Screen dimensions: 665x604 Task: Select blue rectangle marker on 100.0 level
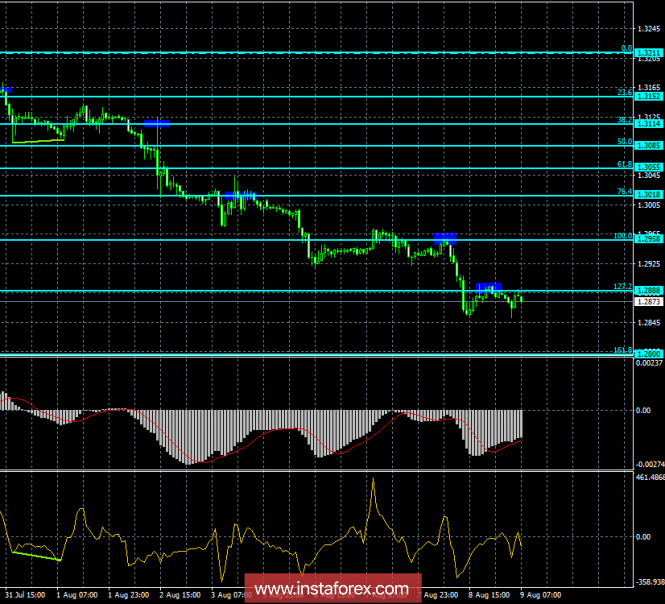point(445,239)
